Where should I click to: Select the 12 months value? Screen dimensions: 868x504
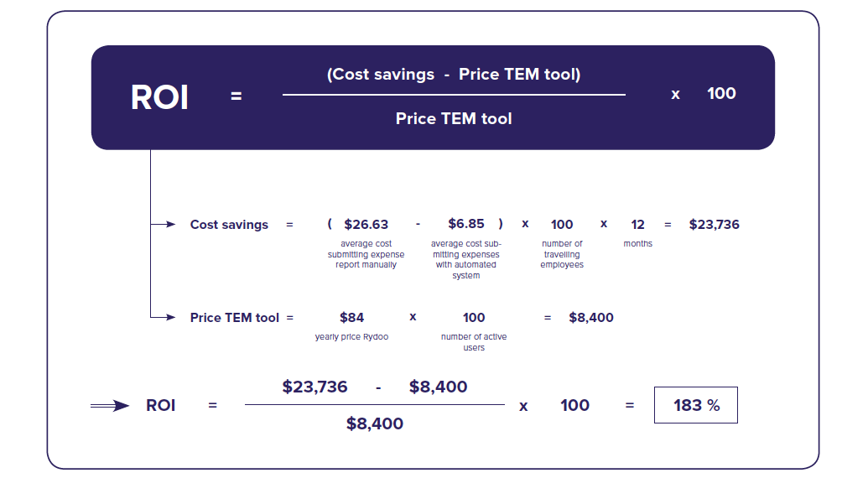click(637, 224)
